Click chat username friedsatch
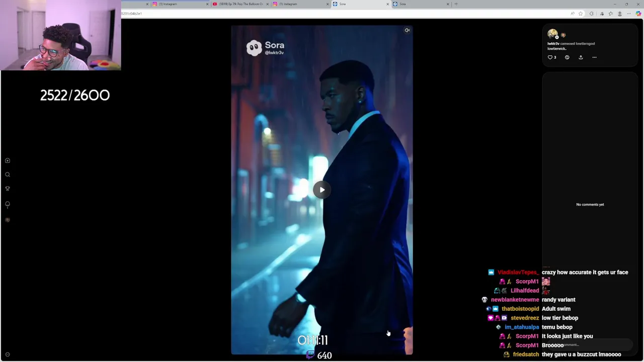Image resolution: width=644 pixels, height=362 pixels. 526,354
